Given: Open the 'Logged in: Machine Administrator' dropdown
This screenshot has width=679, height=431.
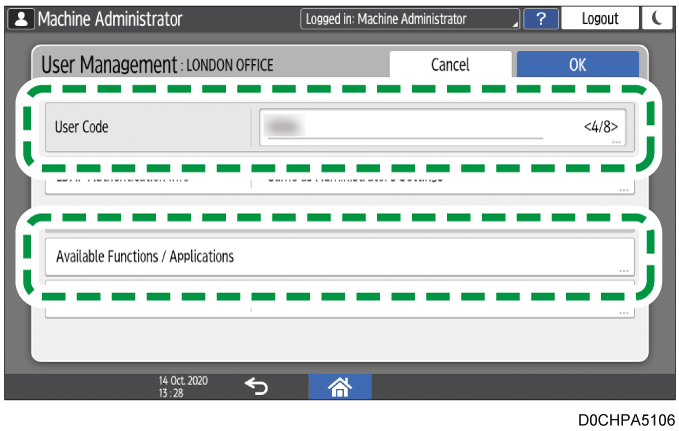Looking at the screenshot, I should click(x=410, y=18).
